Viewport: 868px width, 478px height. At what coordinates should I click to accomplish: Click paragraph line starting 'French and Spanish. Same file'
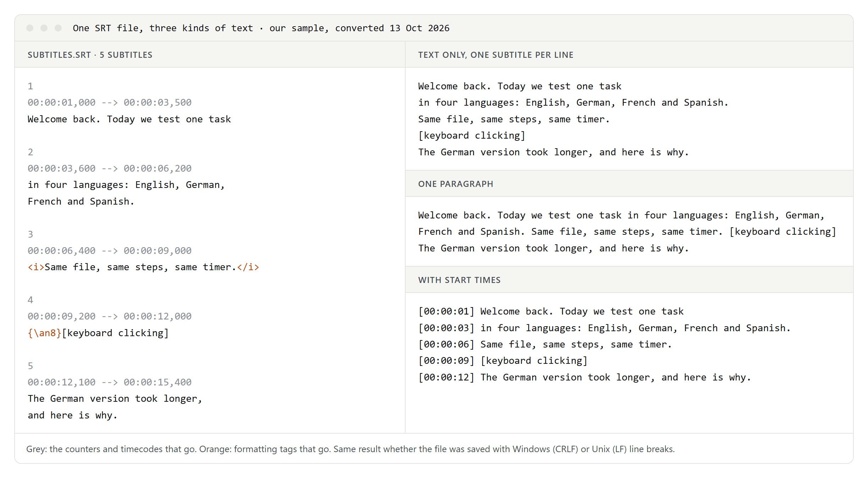tap(627, 232)
